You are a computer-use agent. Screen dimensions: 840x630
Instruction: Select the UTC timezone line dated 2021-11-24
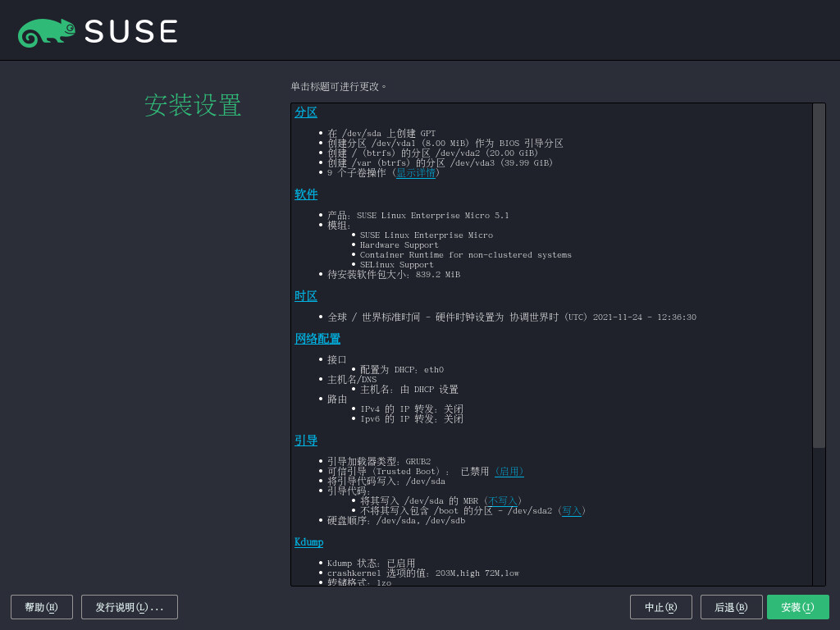512,317
